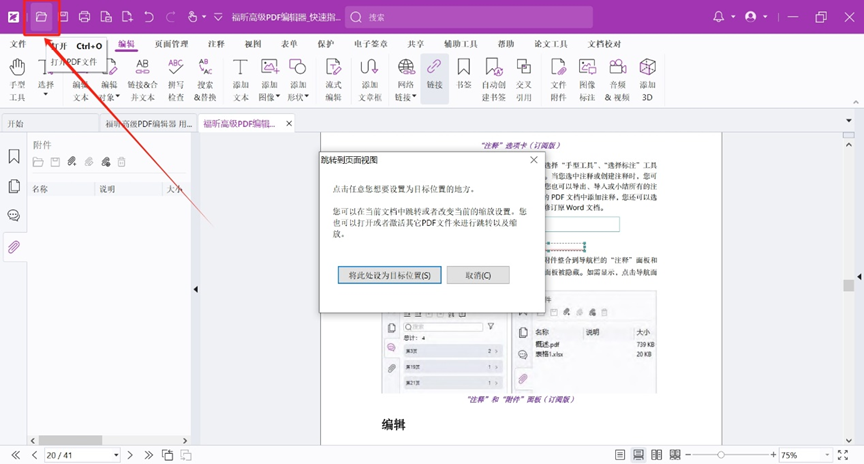Click the Undo arrow icon
This screenshot has height=464, width=864.
pyautogui.click(x=149, y=17)
